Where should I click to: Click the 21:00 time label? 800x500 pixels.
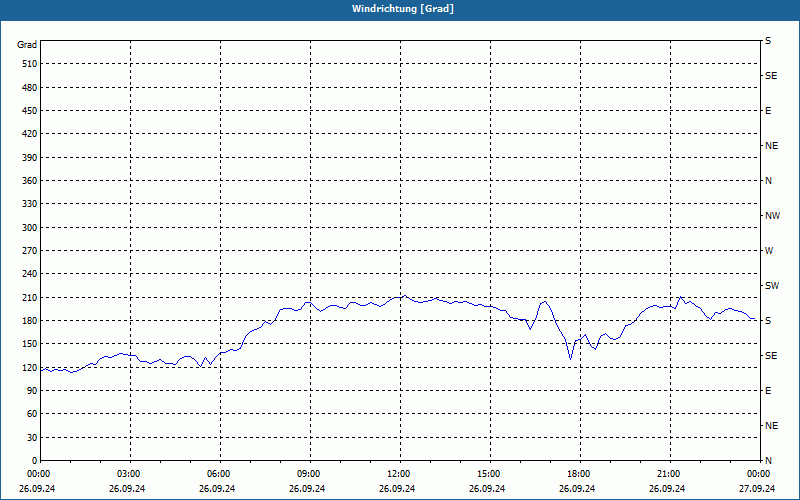tap(669, 474)
